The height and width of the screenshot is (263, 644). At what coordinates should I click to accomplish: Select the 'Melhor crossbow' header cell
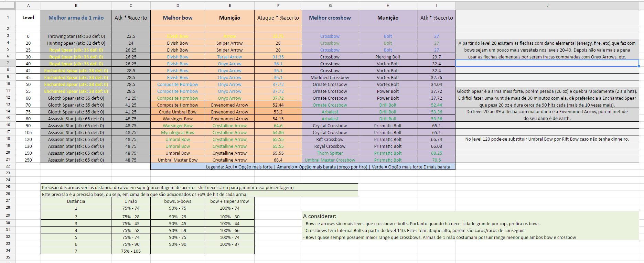[x=330, y=18]
